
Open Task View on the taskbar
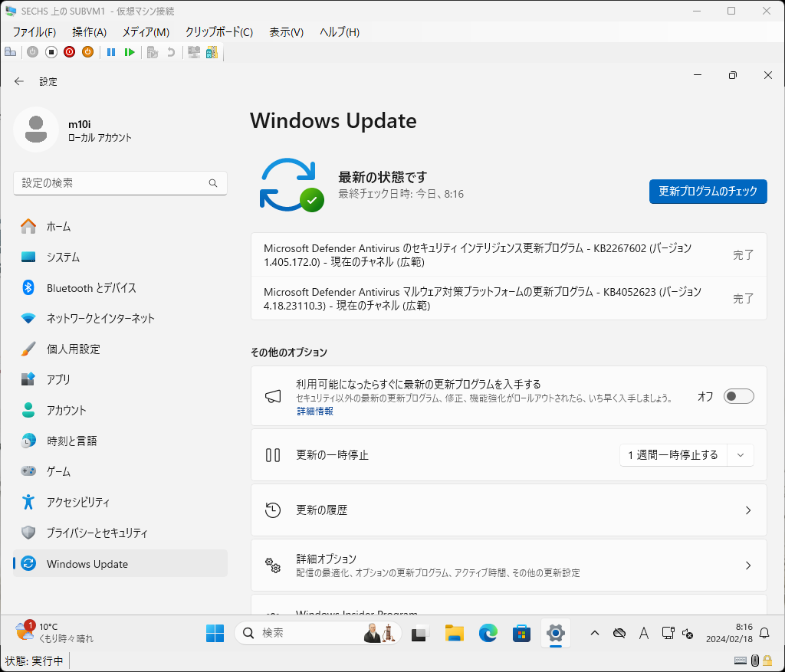coord(420,634)
